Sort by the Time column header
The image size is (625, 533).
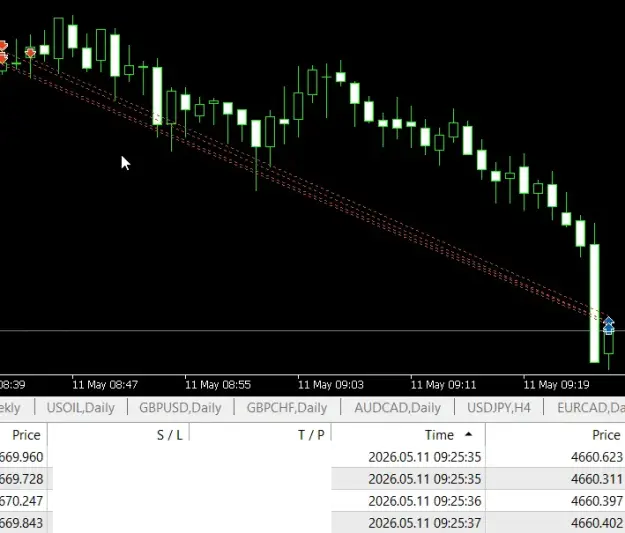tap(439, 435)
